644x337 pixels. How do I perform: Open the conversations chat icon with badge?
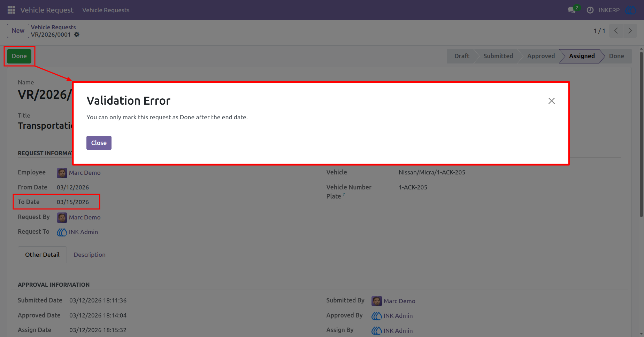pos(572,10)
